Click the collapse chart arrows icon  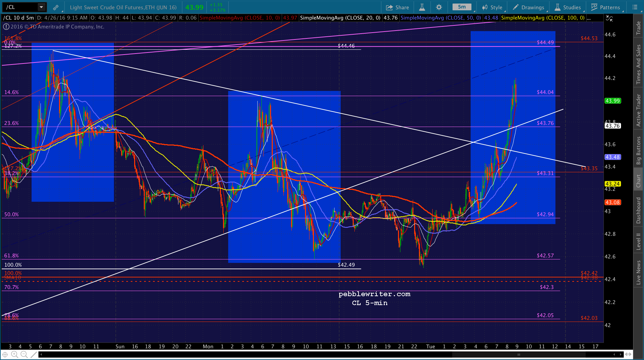(x=609, y=18)
